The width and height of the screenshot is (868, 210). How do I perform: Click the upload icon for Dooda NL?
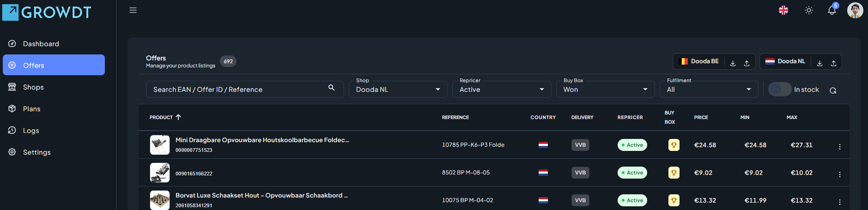[x=833, y=63]
